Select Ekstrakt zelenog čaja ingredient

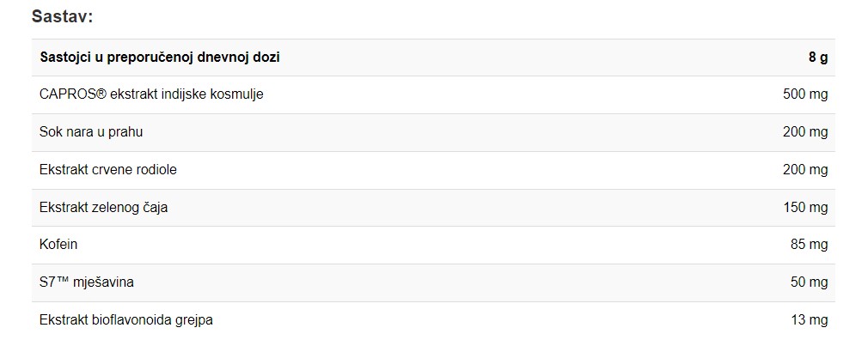click(x=103, y=207)
